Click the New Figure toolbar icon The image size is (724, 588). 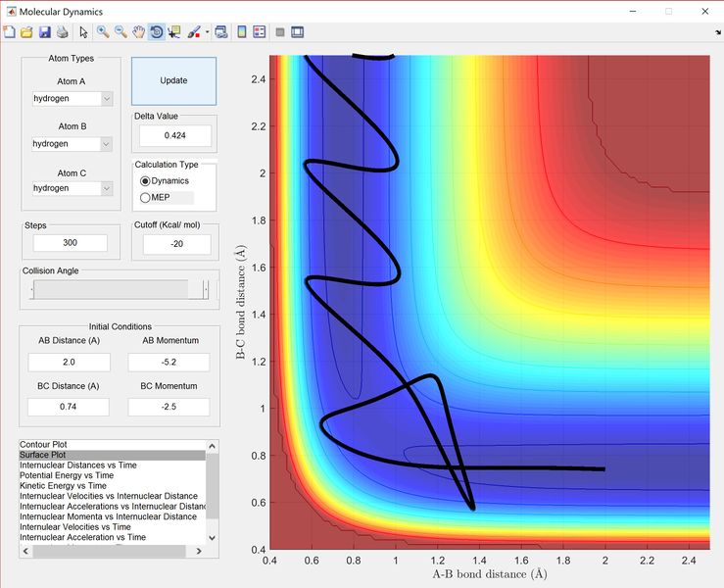[x=9, y=32]
